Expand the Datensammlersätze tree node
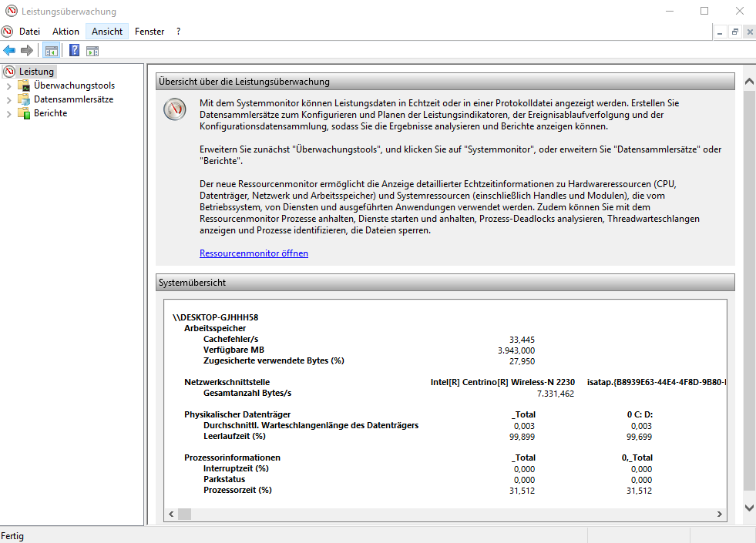 [8, 100]
